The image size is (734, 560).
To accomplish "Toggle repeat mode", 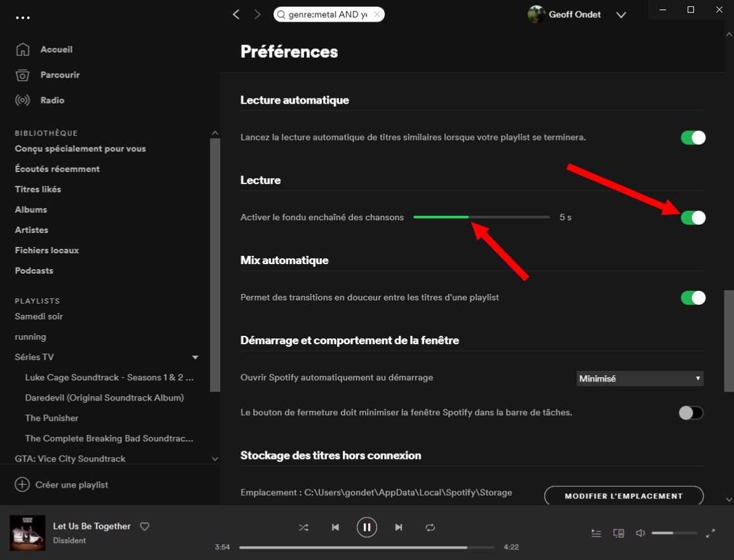I will coord(430,528).
